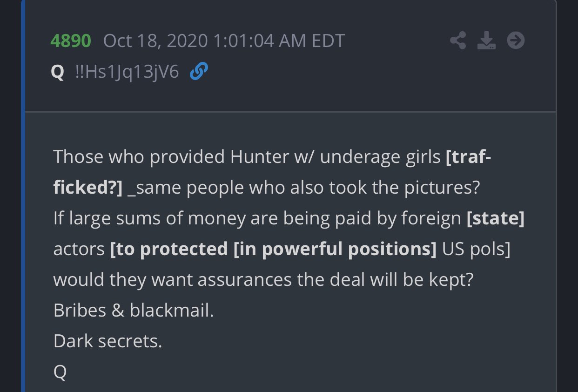Share post 4890 using the share icon
Viewport: 578px width, 392px height.
pyautogui.click(x=458, y=41)
